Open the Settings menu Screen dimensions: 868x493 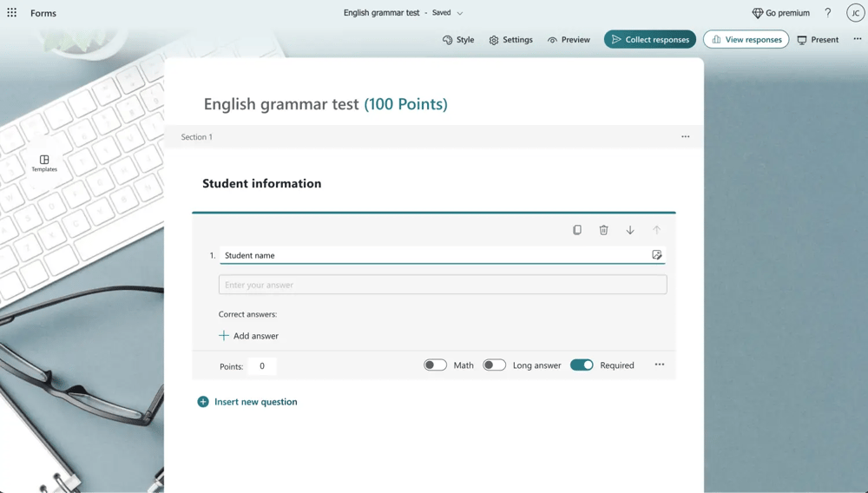point(510,39)
